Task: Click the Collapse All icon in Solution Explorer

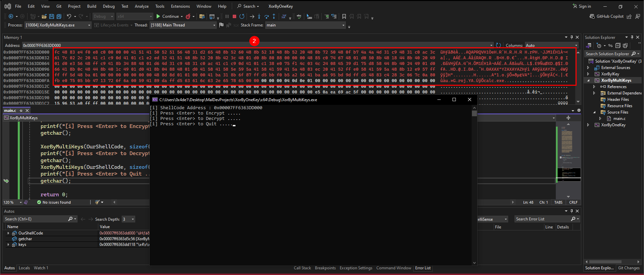Action: (x=618, y=46)
